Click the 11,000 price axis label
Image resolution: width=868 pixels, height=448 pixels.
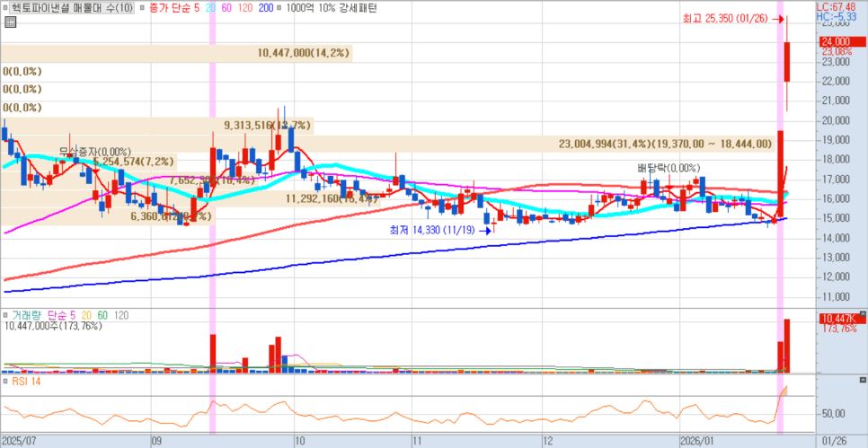pos(835,297)
